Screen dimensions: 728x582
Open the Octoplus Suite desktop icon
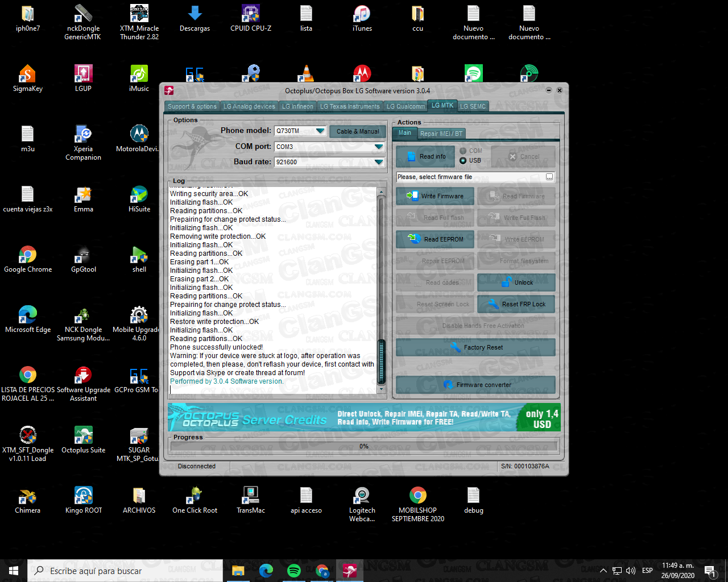tap(83, 440)
